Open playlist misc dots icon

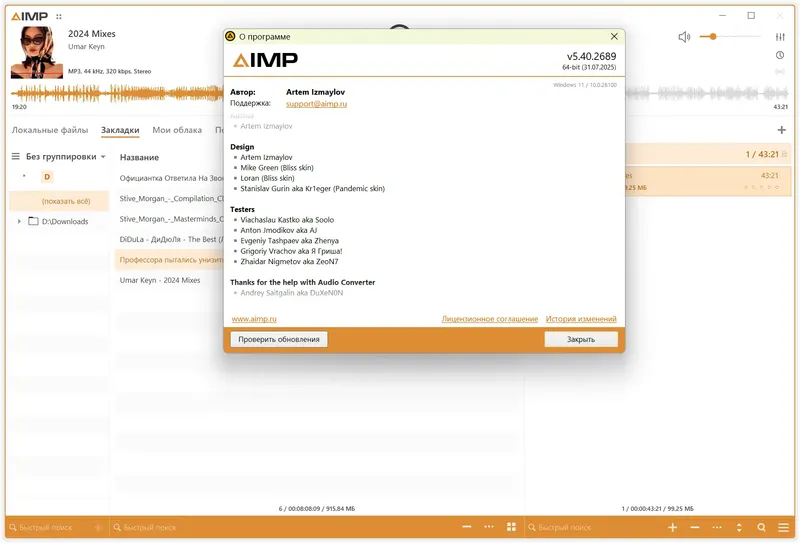point(717,527)
